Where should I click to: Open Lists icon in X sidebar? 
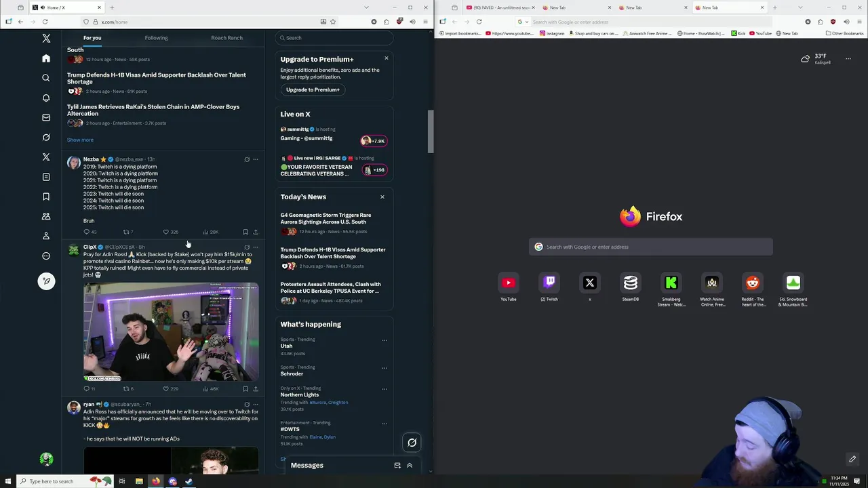[x=46, y=177]
